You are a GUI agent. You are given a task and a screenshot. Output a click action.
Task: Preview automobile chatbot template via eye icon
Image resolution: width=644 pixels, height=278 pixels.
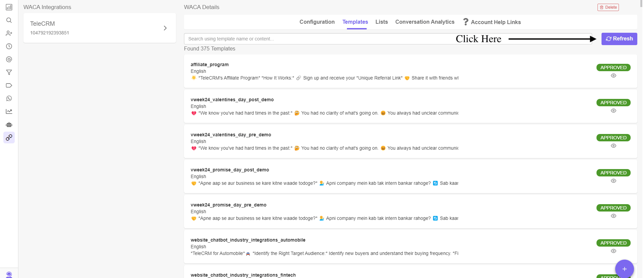(x=613, y=251)
